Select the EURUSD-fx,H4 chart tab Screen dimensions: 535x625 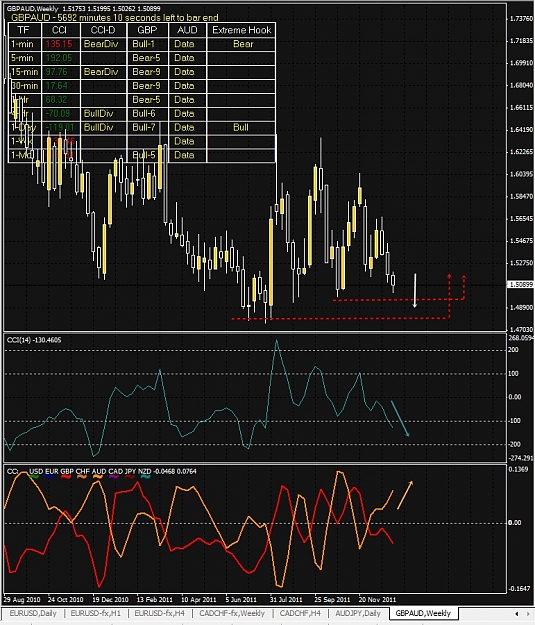tap(159, 613)
